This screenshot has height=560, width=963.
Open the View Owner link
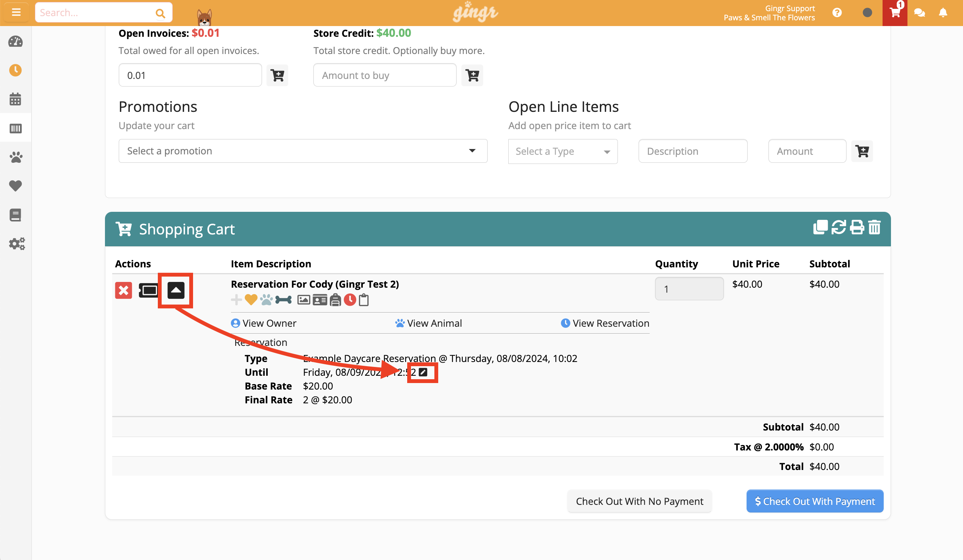click(264, 323)
